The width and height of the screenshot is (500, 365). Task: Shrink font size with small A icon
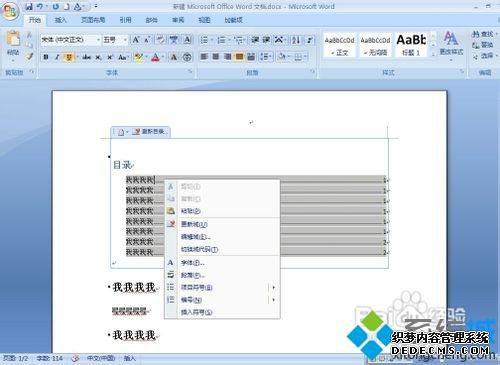coord(147,40)
